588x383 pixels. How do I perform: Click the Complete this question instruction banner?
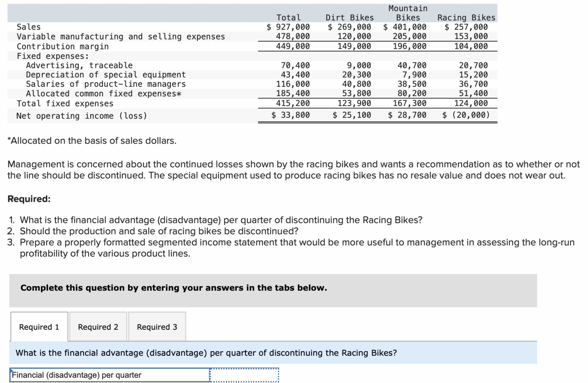(x=174, y=288)
